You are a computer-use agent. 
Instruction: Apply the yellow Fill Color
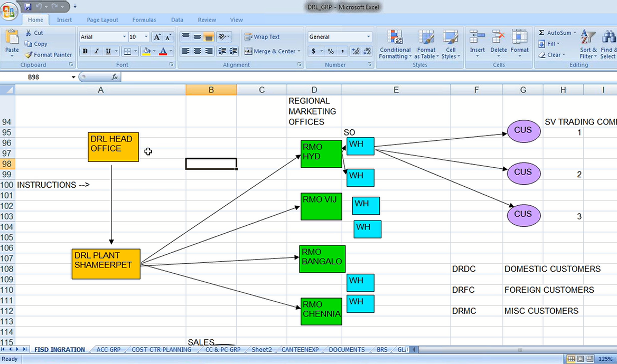tap(147, 51)
